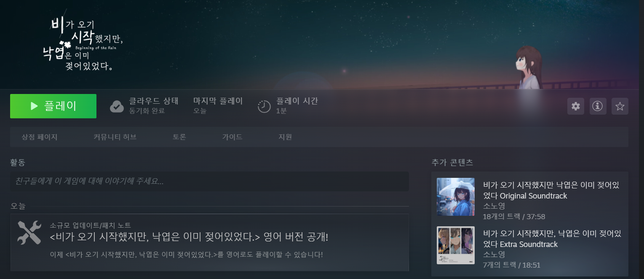Screen dimensions: 644x279
Task: Open the 영어 버전 공개 update headline
Action: (189, 237)
